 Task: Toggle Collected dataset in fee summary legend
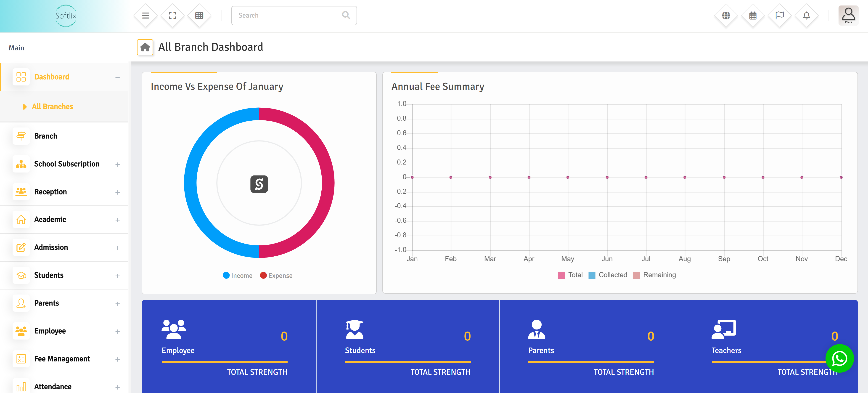click(x=608, y=275)
